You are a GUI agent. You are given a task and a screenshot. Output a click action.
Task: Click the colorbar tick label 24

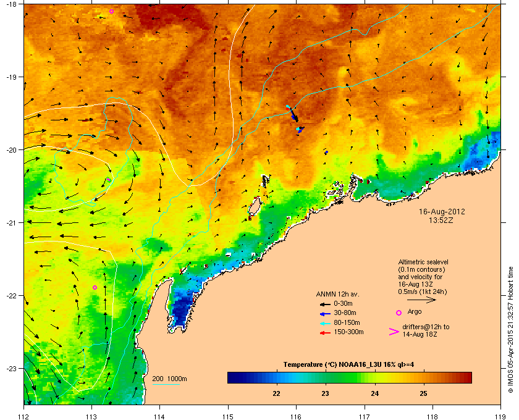click(x=374, y=393)
